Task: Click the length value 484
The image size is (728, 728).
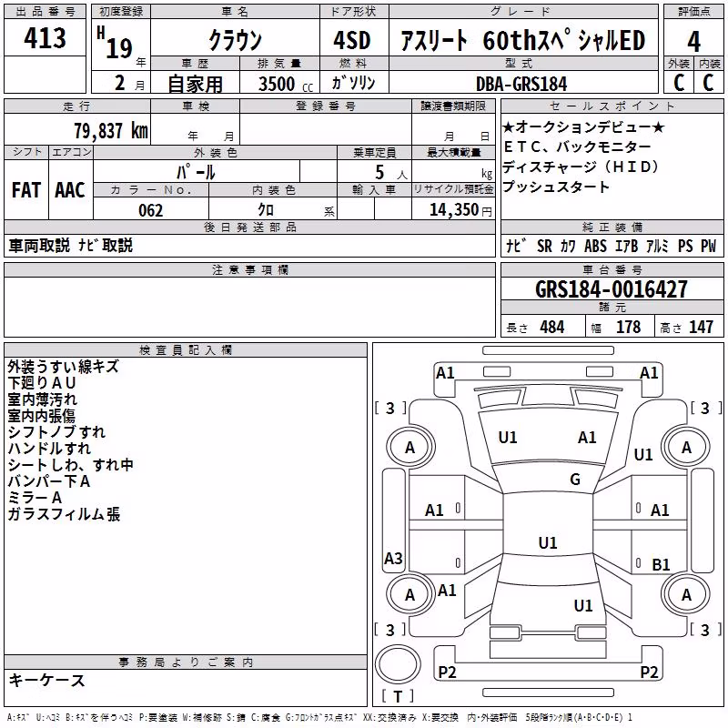Action: pos(552,327)
